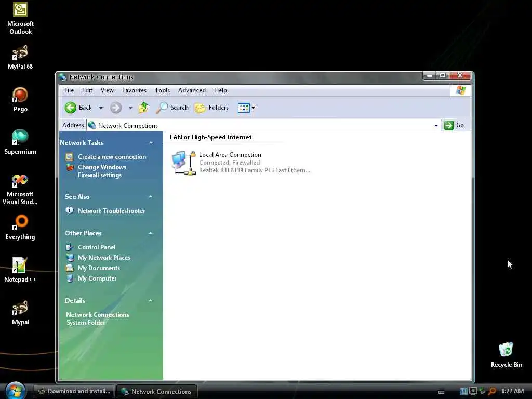This screenshot has height=399, width=532.
Task: Open Control Panel link
Action: pyautogui.click(x=97, y=247)
